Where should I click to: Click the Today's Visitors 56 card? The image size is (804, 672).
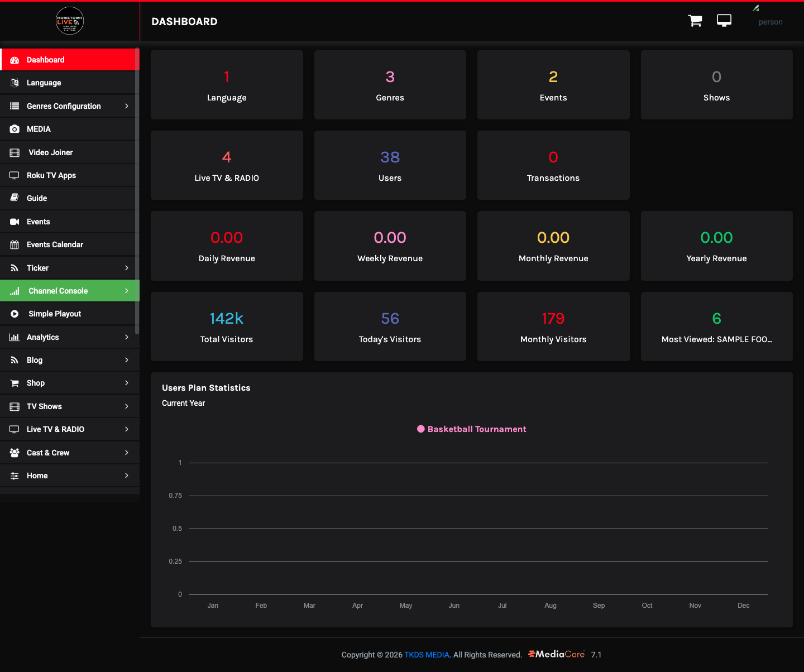coord(390,327)
